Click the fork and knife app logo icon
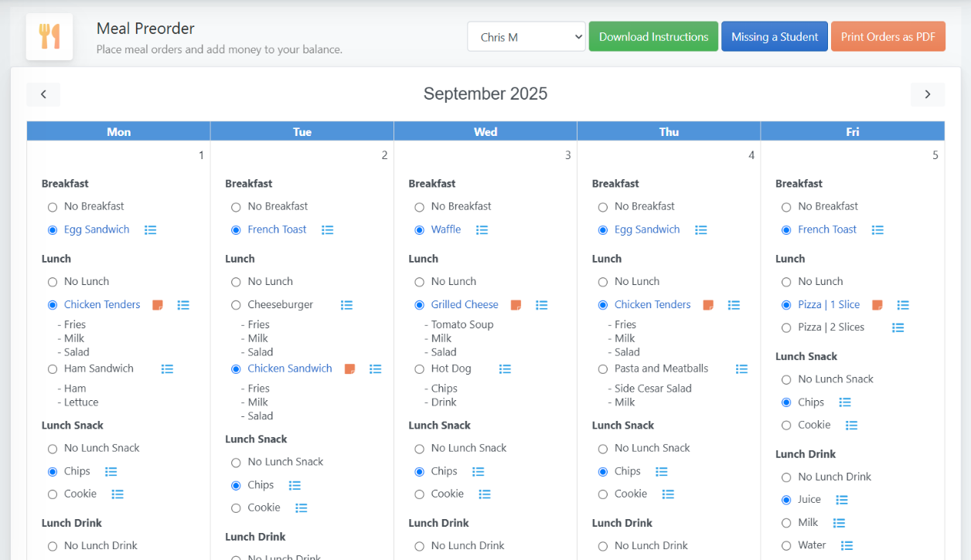Screen dimensions: 971x560 coord(49,36)
